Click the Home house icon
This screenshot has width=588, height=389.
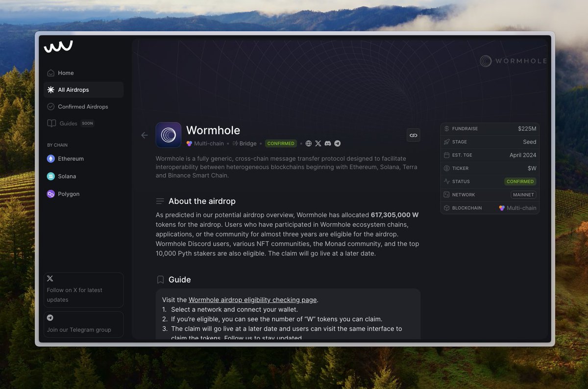click(50, 73)
